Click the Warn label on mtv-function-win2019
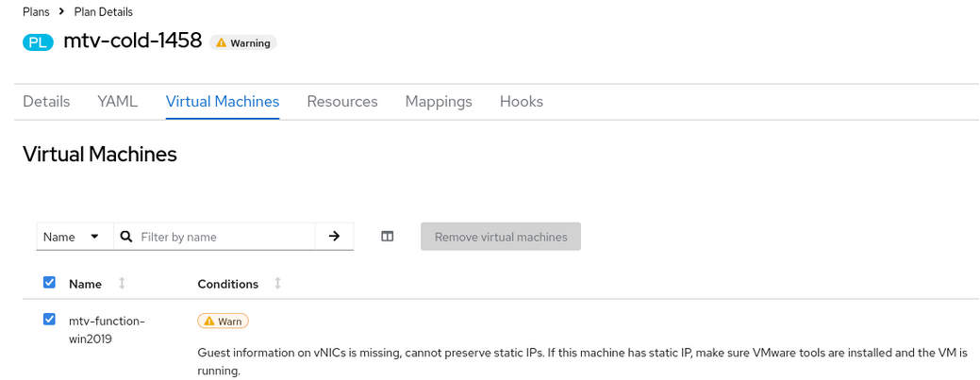 click(x=223, y=322)
